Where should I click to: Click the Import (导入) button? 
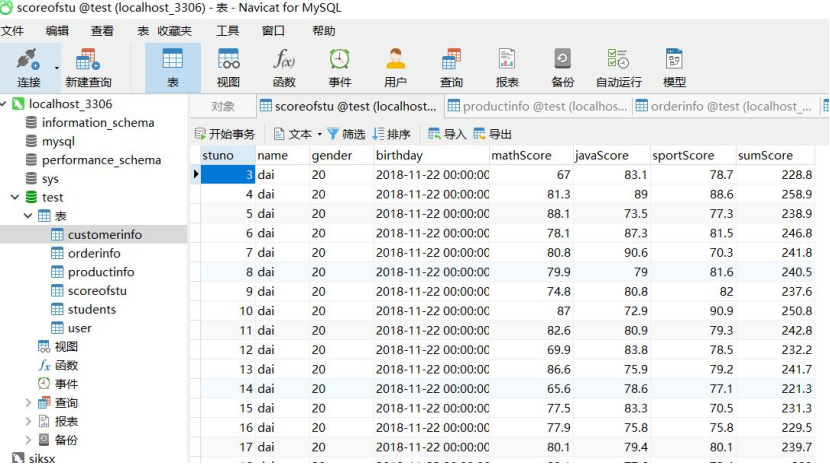tap(447, 134)
